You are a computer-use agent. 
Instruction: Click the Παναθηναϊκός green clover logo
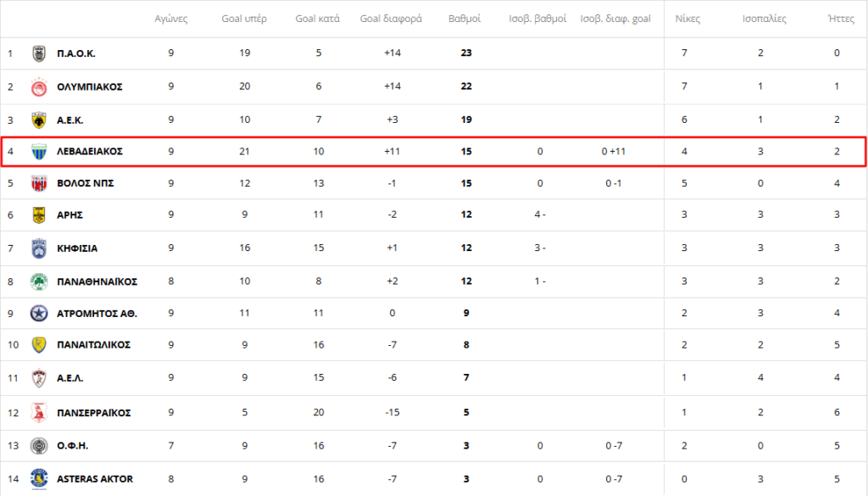tap(38, 281)
